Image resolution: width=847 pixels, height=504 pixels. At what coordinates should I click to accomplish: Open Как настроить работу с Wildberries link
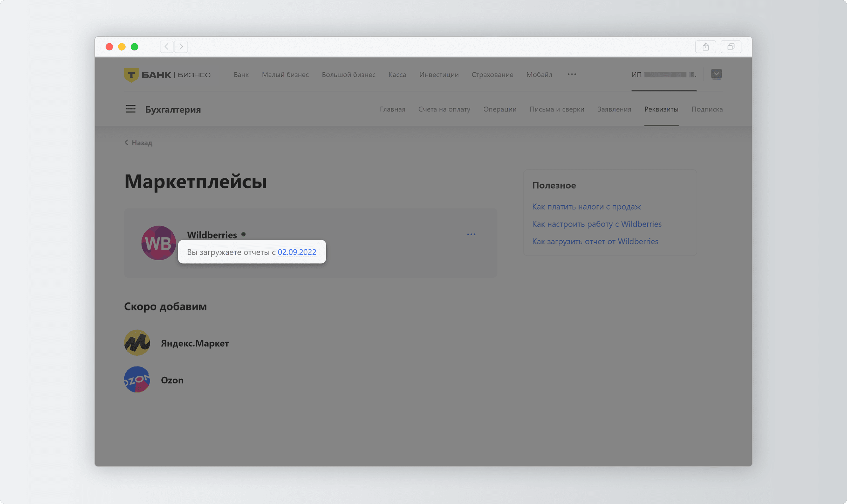point(597,224)
